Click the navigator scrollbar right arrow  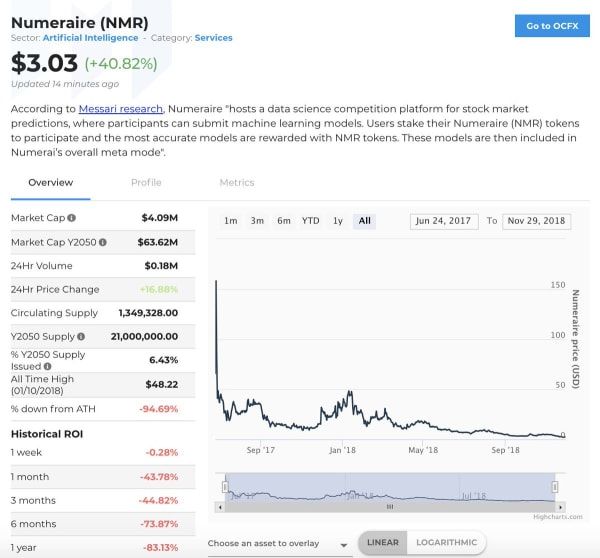click(560, 507)
